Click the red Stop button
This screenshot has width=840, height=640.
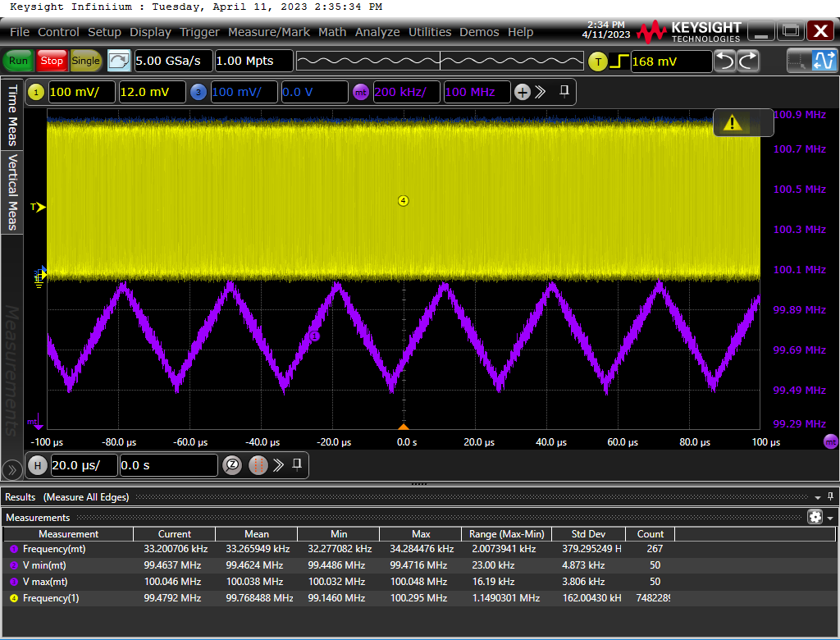[x=52, y=61]
